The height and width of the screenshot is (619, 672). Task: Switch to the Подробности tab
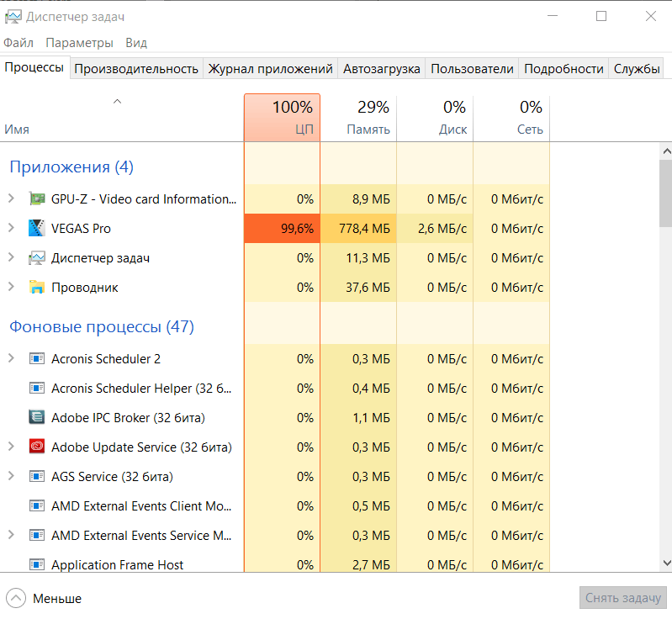564,69
